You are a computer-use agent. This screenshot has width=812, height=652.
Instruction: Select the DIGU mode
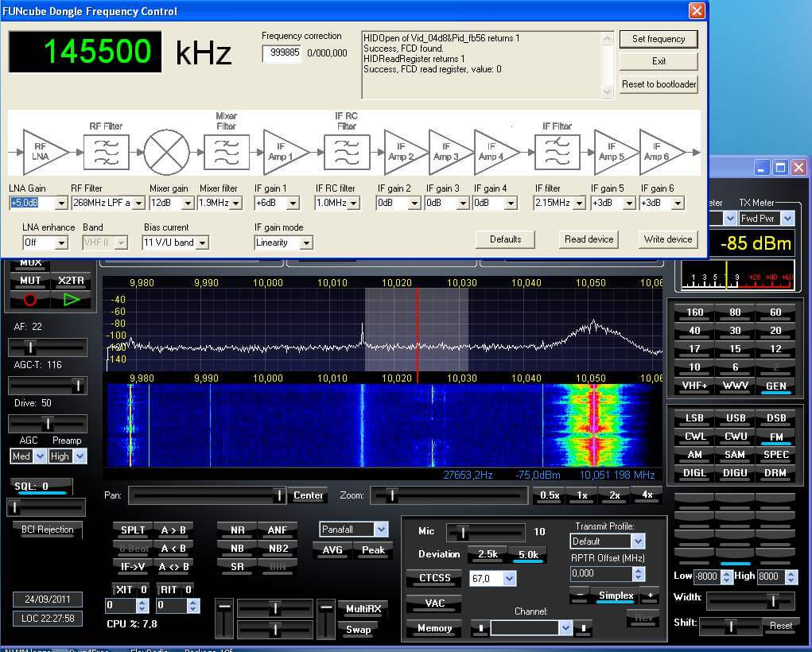pos(736,473)
